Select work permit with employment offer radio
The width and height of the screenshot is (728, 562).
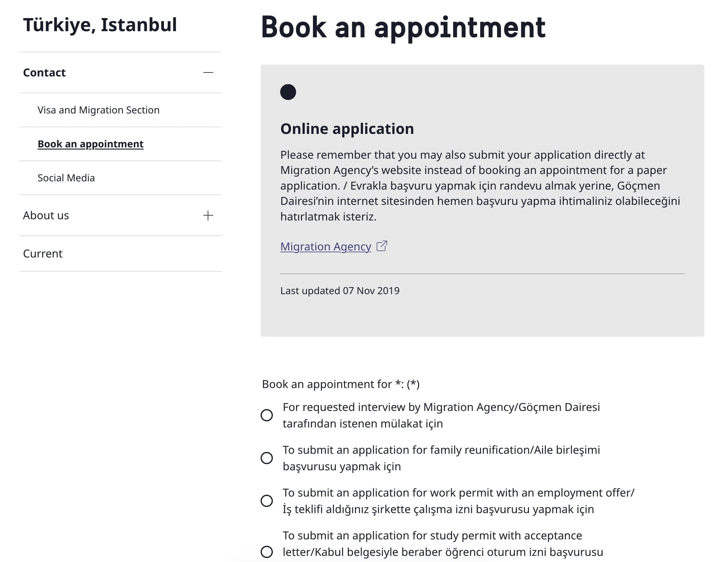coord(267,501)
